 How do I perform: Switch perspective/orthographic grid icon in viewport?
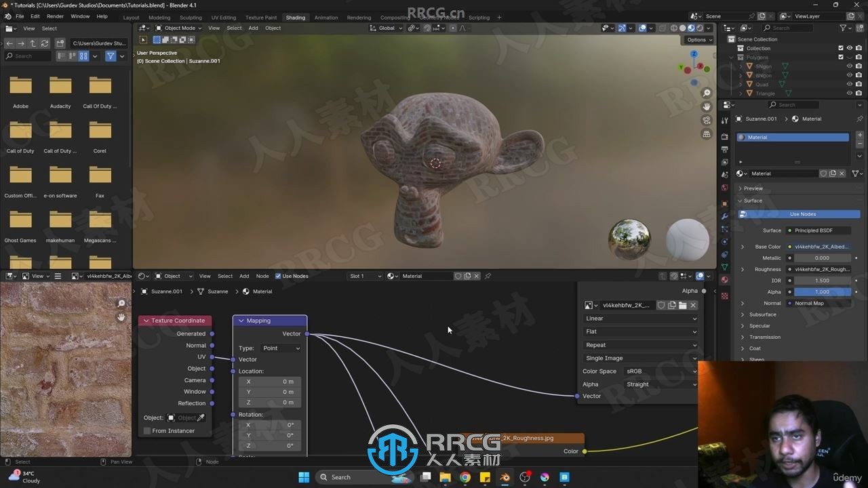(x=707, y=134)
